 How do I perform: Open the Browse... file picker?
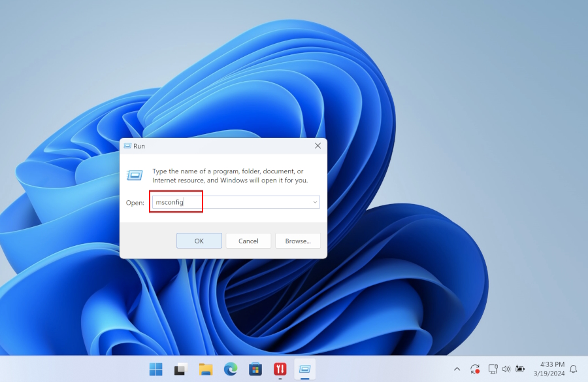pyautogui.click(x=297, y=241)
